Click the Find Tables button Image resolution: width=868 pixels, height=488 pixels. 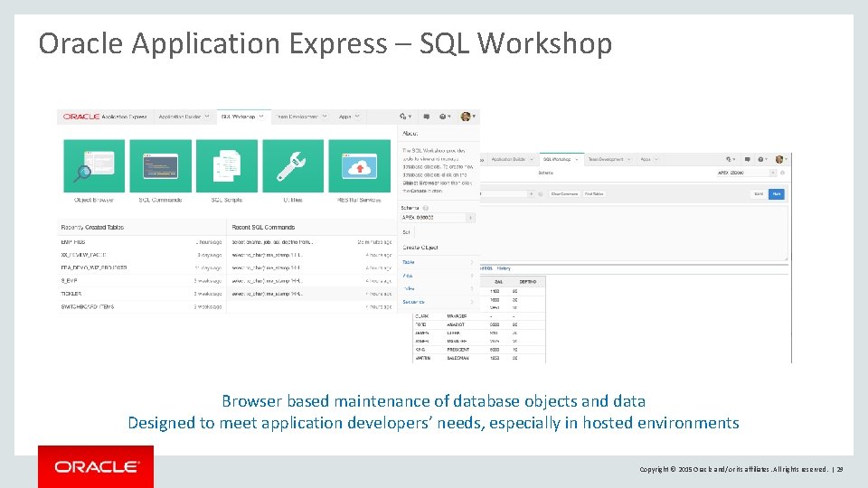594,194
